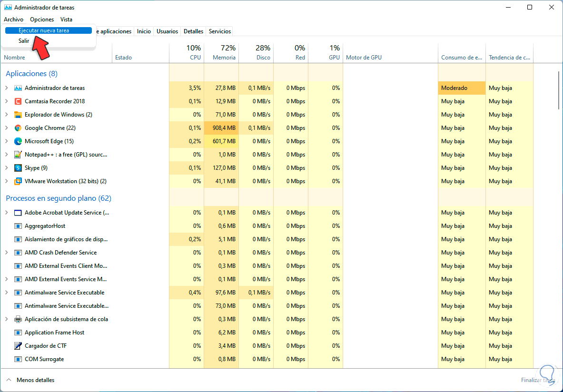This screenshot has height=392, width=563.
Task: Select Ejecutar nueva tarea menu entry
Action: point(44,30)
